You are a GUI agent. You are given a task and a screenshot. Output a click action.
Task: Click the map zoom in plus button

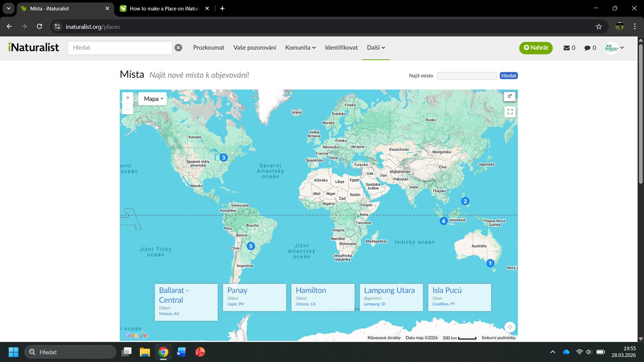pyautogui.click(x=128, y=98)
